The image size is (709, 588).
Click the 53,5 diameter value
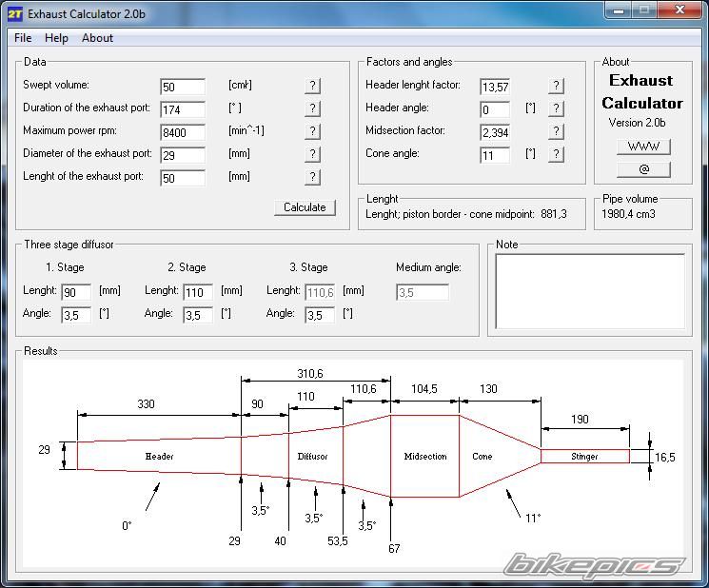tap(337, 541)
